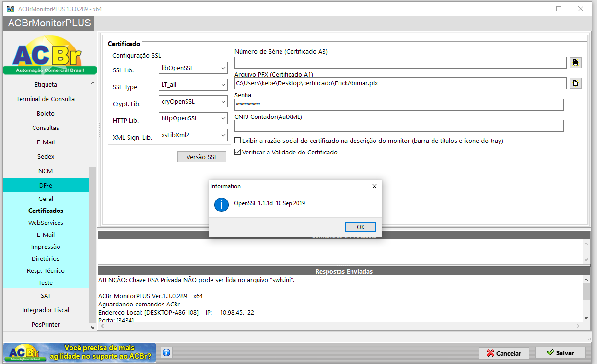The width and height of the screenshot is (597, 364).
Task: Go to the Consultas section
Action: tap(46, 128)
